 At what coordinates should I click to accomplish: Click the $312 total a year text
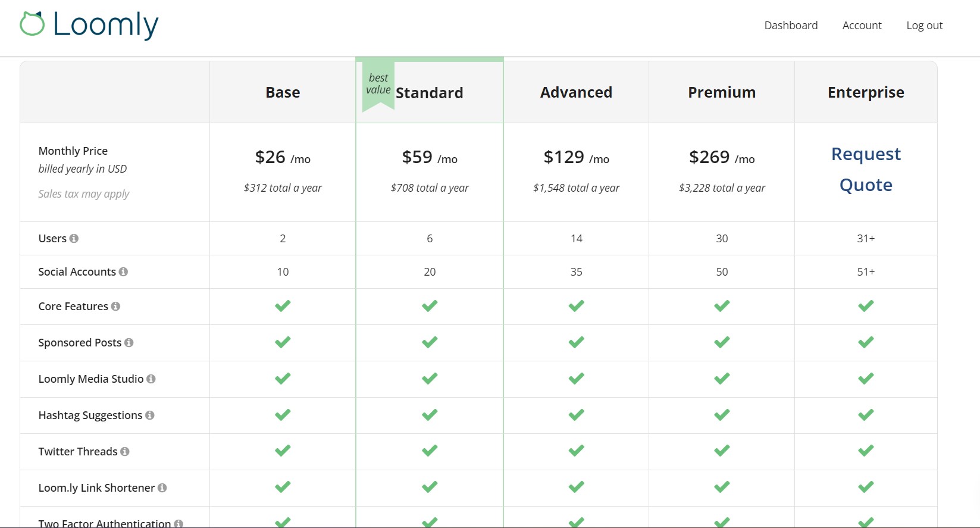[x=283, y=188]
